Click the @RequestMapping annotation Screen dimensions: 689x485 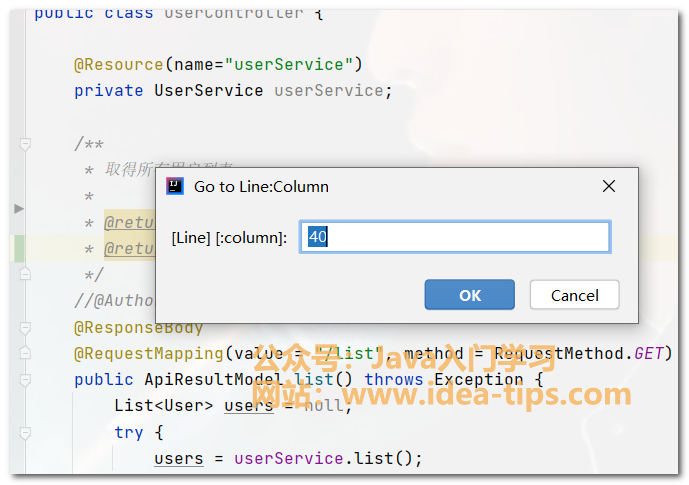(x=148, y=353)
